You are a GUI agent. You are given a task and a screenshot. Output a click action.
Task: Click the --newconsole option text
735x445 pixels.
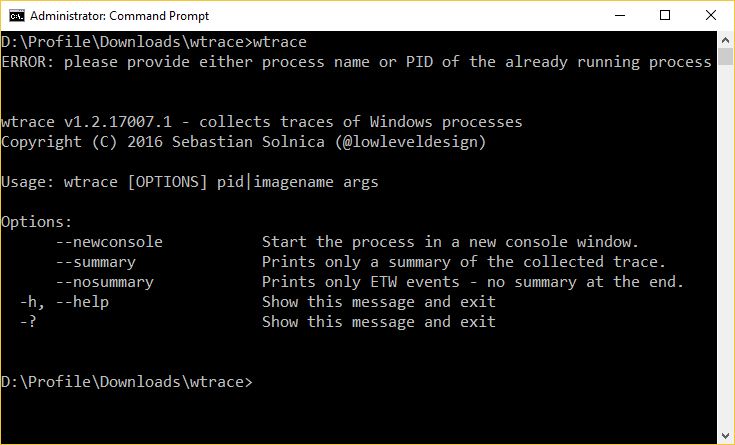[109, 242]
